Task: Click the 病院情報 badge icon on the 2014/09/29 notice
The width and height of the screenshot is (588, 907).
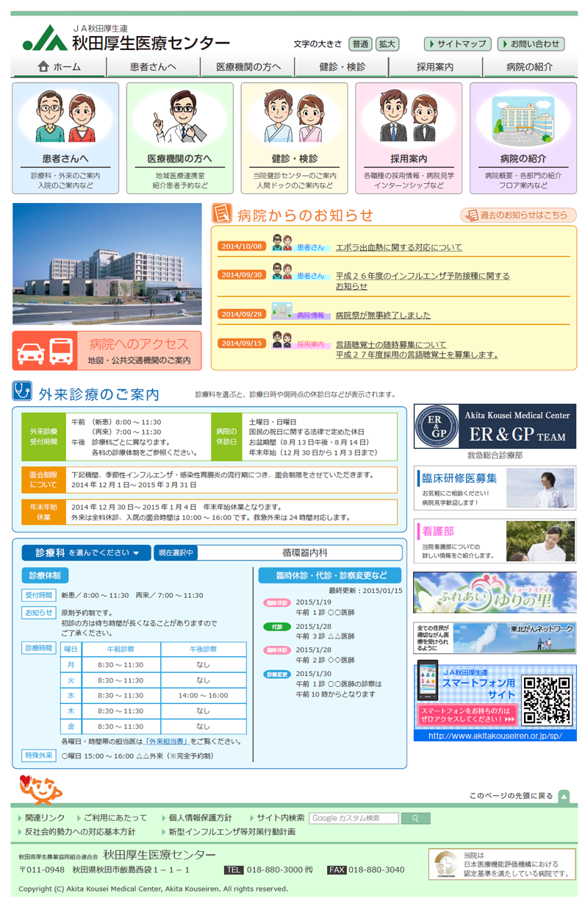Action: (282, 311)
